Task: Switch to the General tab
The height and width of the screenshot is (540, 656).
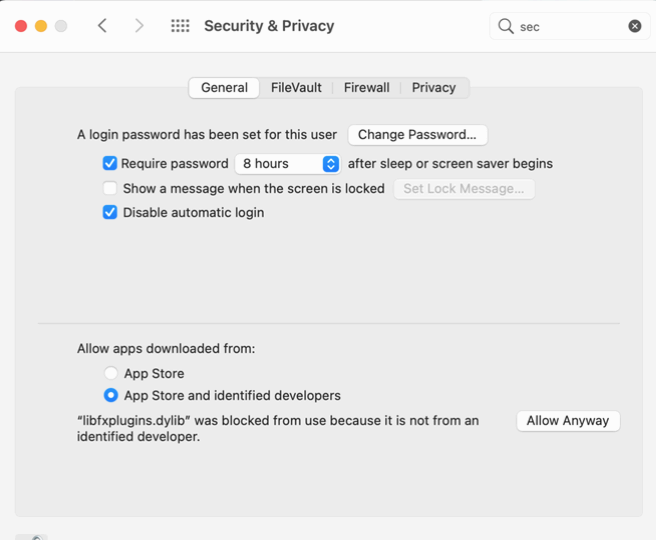Action: (224, 88)
